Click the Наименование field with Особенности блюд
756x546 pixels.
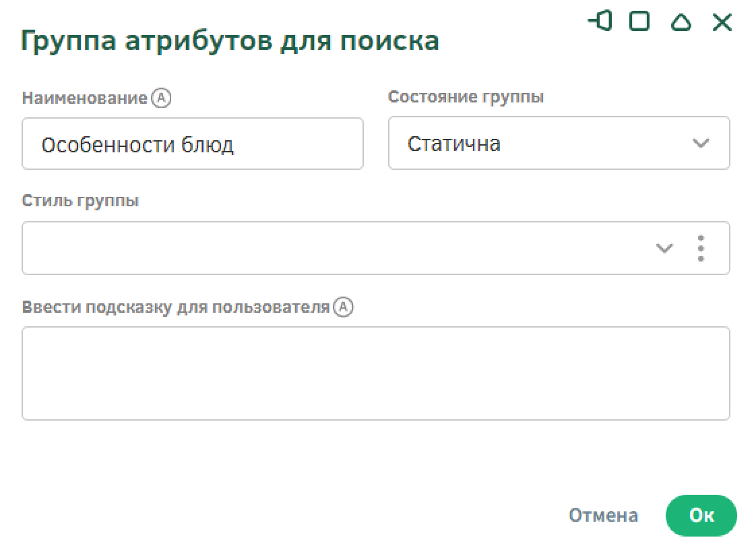[x=192, y=144]
